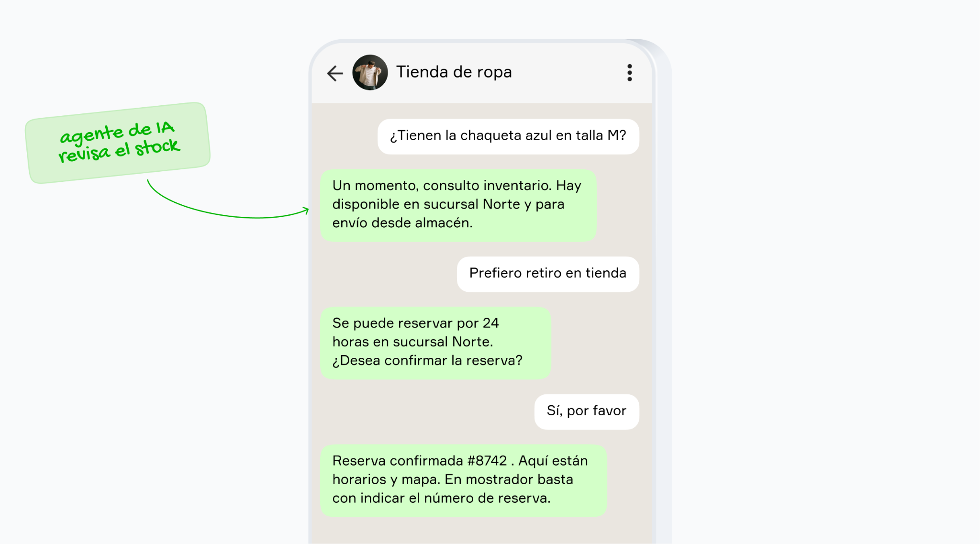Screen dimensions: 980x544
Task: Click the agente de IA revisa el stock label
Action: tap(118, 143)
